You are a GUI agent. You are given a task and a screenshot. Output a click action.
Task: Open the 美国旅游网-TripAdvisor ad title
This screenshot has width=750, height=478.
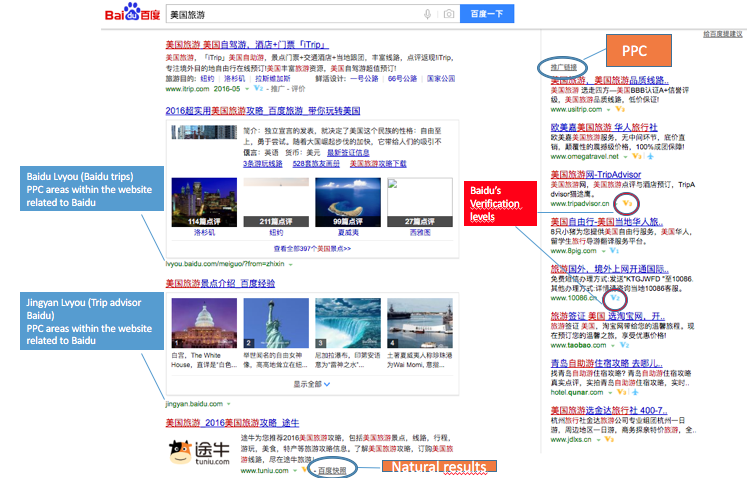coord(596,175)
